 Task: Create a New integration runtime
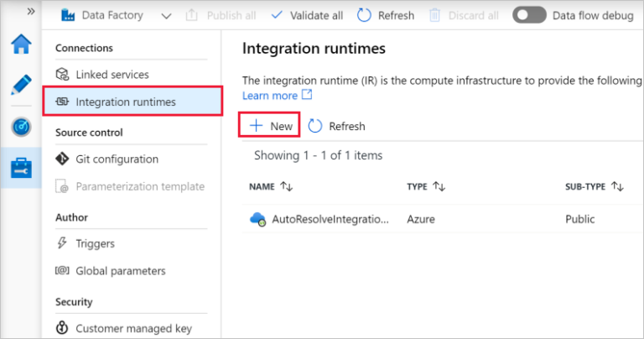[271, 126]
